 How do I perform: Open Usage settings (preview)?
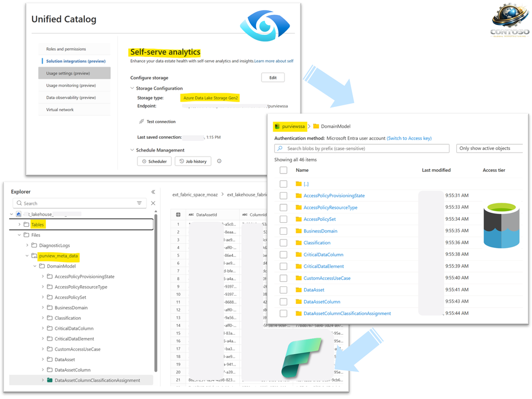click(75, 73)
